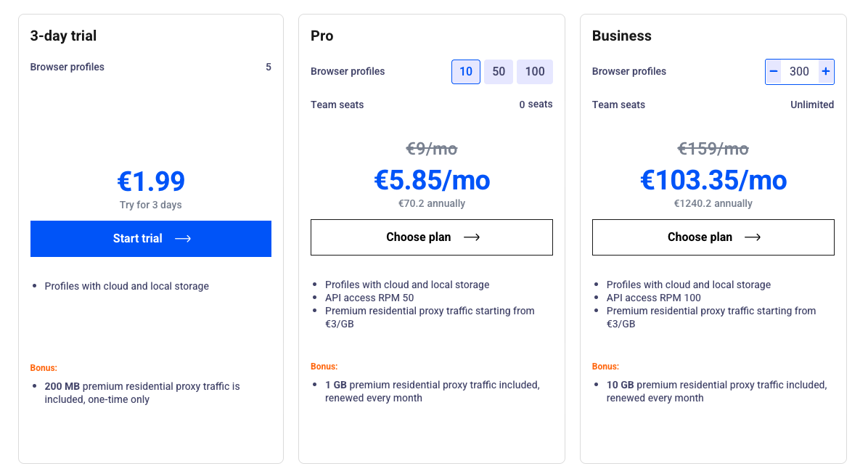Click the arrow icon on Start trial button
The height and width of the screenshot is (474, 868).
pyautogui.click(x=183, y=239)
